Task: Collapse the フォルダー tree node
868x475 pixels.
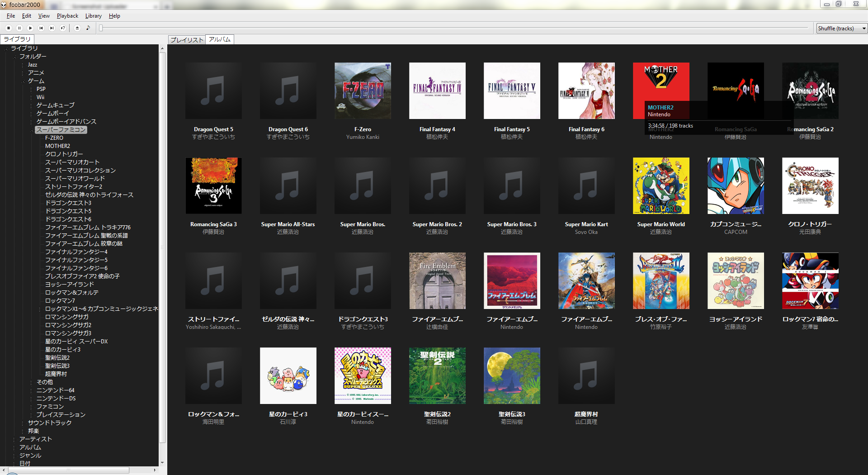Action: click(x=15, y=57)
